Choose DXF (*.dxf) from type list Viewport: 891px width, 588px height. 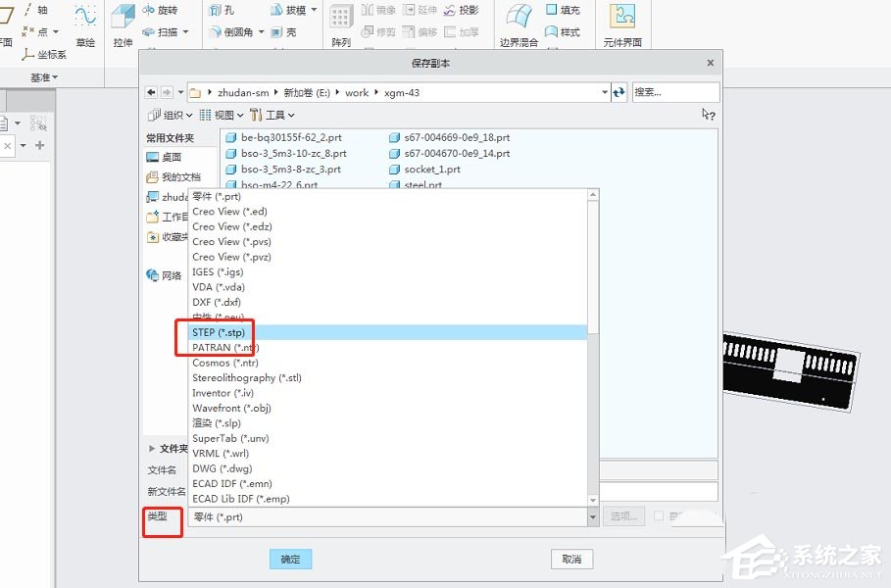pyautogui.click(x=388, y=302)
